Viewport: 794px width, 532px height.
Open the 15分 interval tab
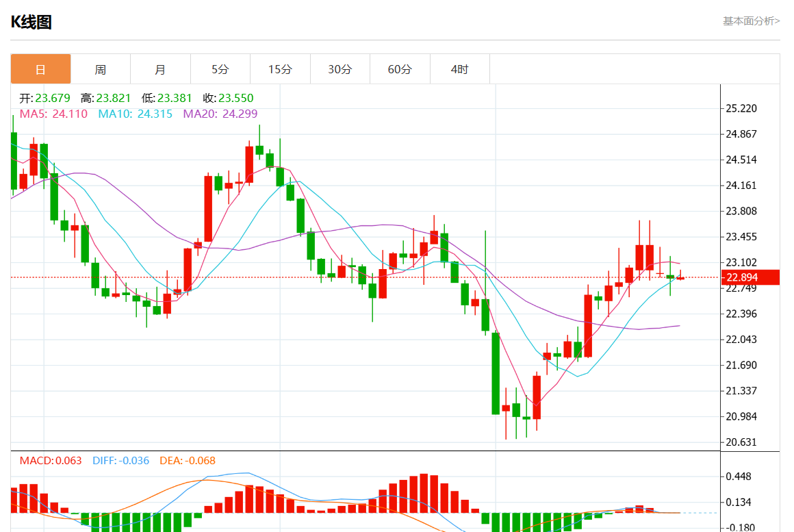click(280, 69)
